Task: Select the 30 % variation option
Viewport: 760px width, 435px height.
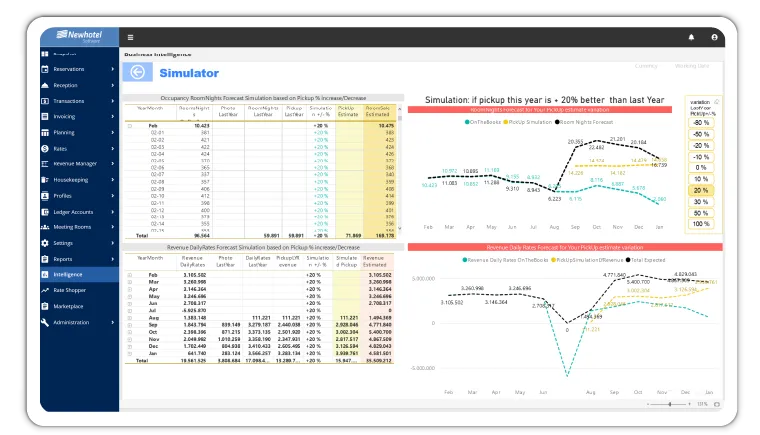Action: click(x=701, y=202)
